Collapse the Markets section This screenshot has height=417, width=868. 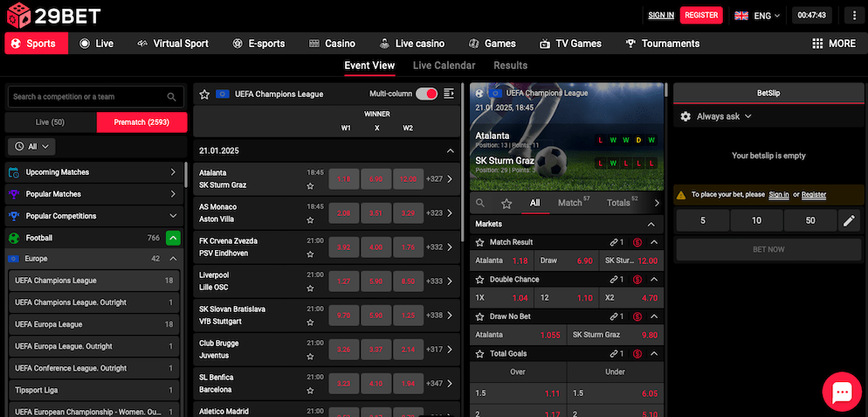pos(651,224)
